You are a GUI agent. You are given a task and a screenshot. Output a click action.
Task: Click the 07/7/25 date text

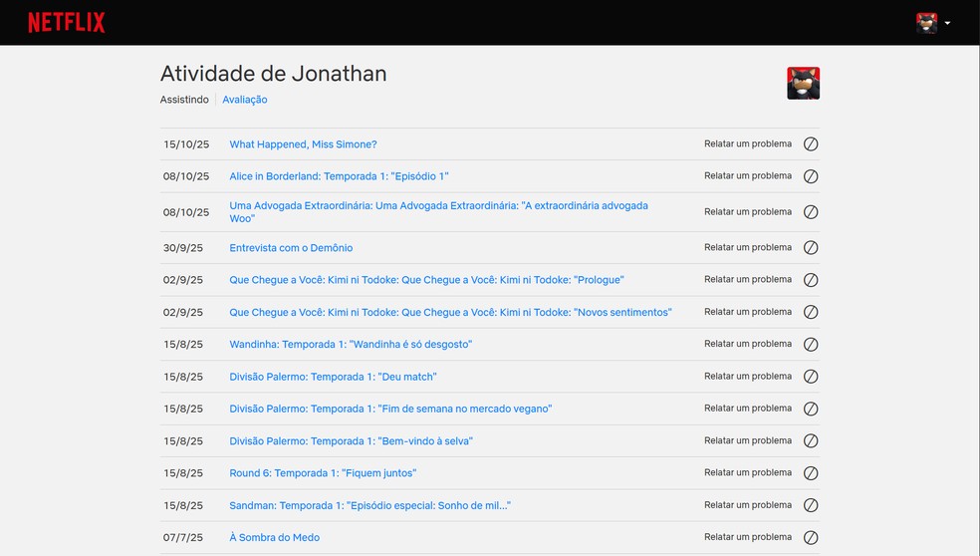[183, 538]
